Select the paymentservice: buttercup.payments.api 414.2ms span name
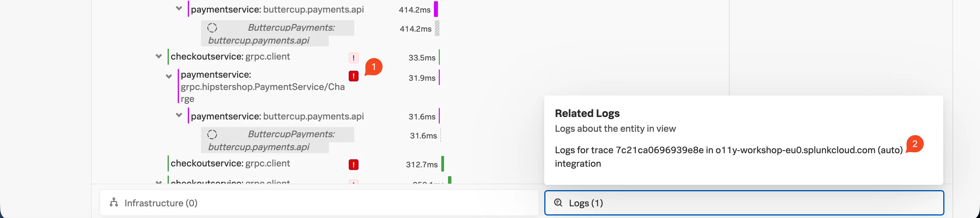Image resolution: width=980 pixels, height=218 pixels. pyautogui.click(x=277, y=10)
